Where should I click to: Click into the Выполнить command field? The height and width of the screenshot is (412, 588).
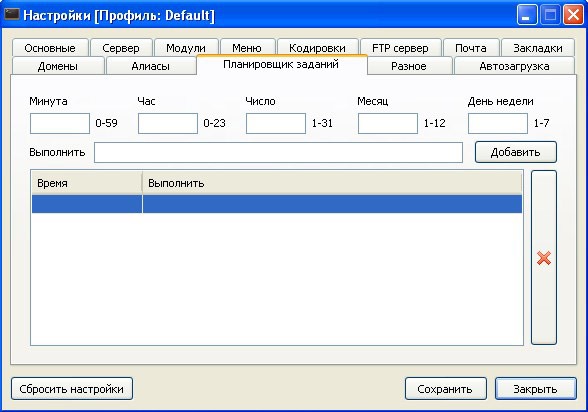pos(278,152)
